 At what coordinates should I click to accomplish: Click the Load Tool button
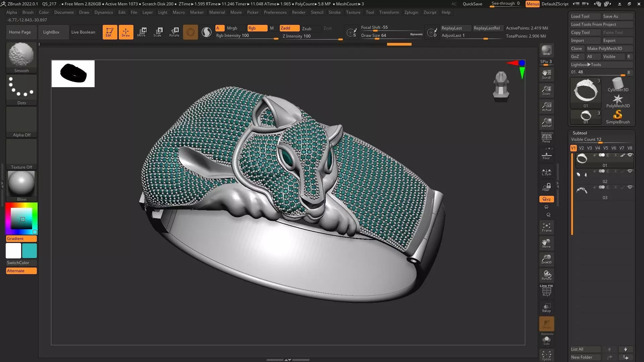click(585, 16)
